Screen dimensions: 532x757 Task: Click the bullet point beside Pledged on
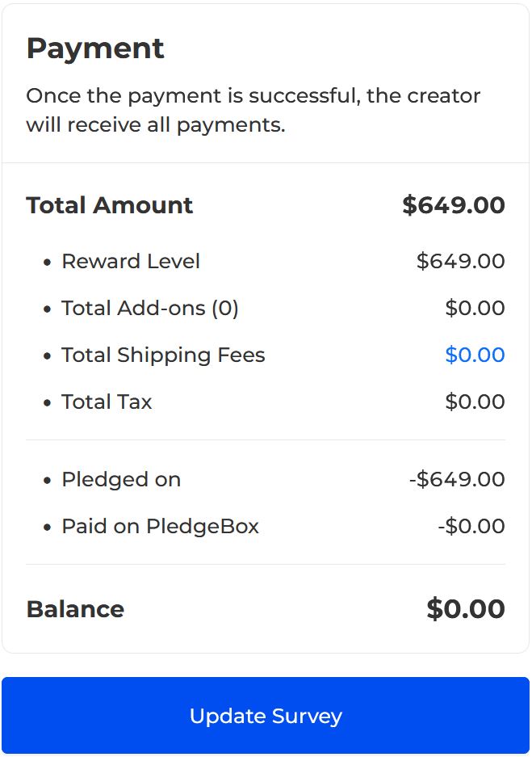(x=47, y=480)
